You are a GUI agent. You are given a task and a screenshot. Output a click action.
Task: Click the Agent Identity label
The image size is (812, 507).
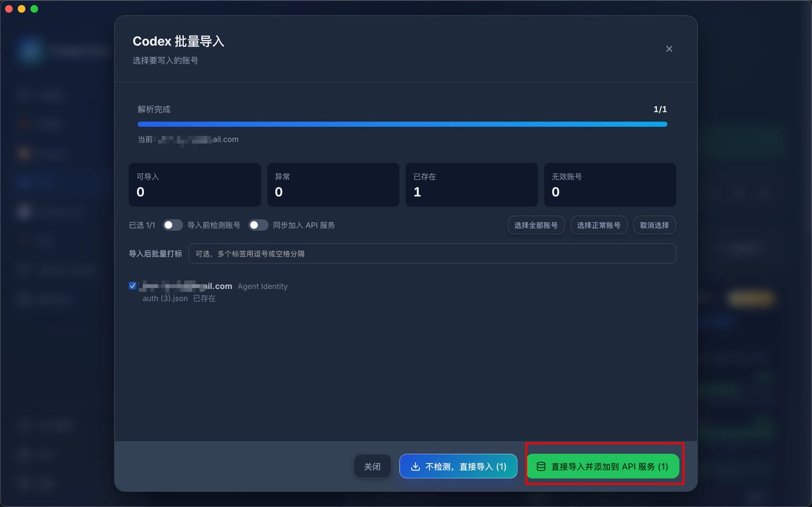pyautogui.click(x=262, y=286)
